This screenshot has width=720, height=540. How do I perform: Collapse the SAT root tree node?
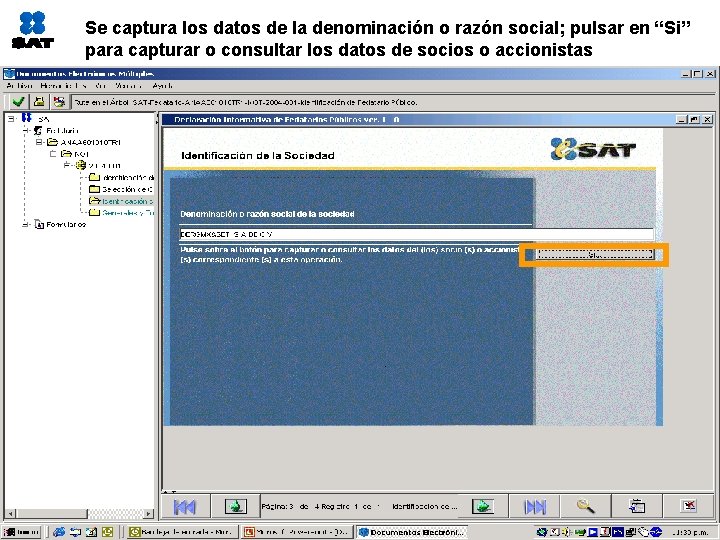coord(11,118)
